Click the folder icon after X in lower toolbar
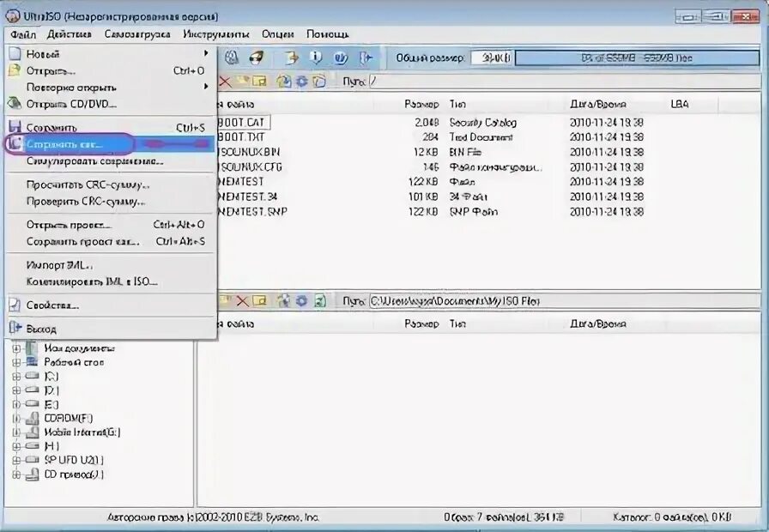The width and height of the screenshot is (769, 532). (259, 300)
